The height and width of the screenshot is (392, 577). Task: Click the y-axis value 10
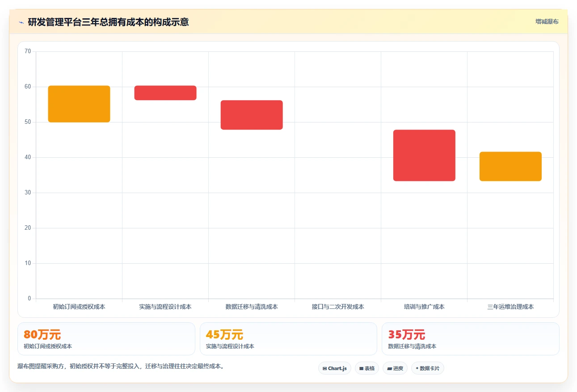28,263
